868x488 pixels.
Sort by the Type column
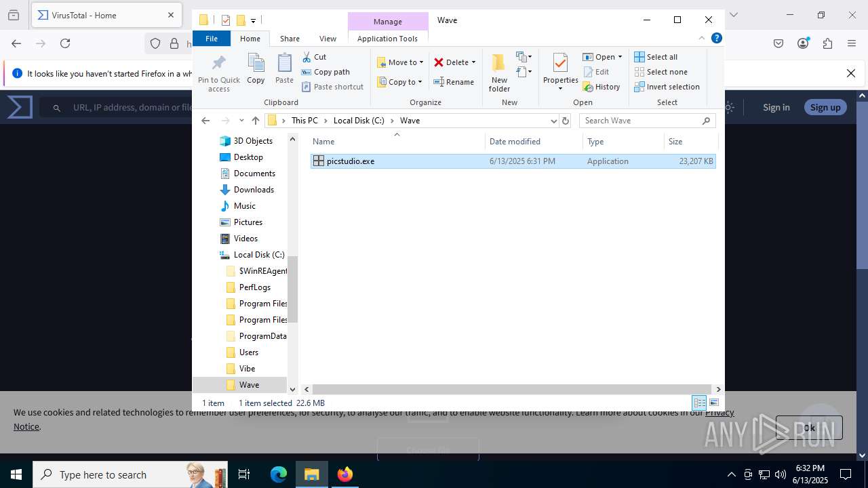(x=623, y=141)
